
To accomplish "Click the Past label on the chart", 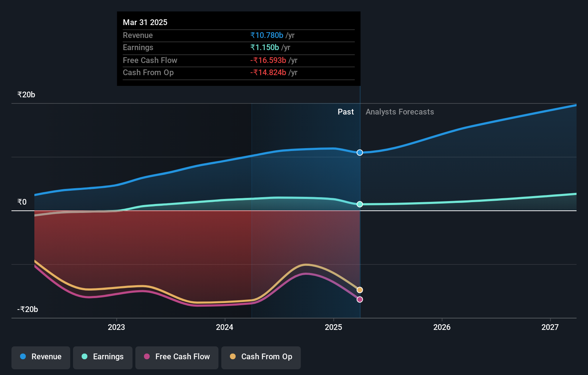I will [x=346, y=112].
